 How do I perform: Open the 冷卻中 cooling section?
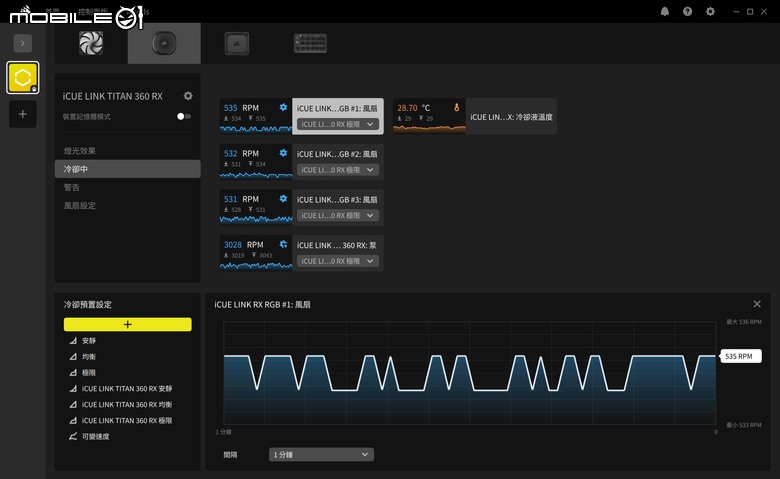pyautogui.click(x=128, y=169)
